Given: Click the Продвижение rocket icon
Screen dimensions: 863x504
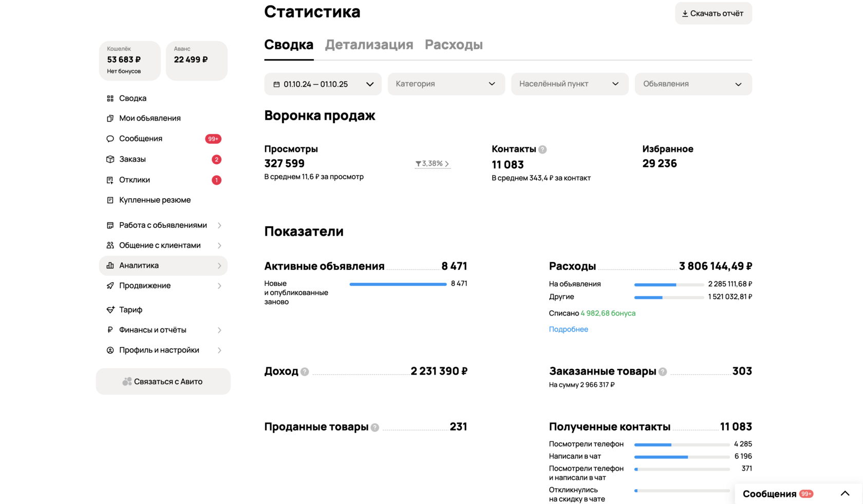Looking at the screenshot, I should pyautogui.click(x=110, y=285).
